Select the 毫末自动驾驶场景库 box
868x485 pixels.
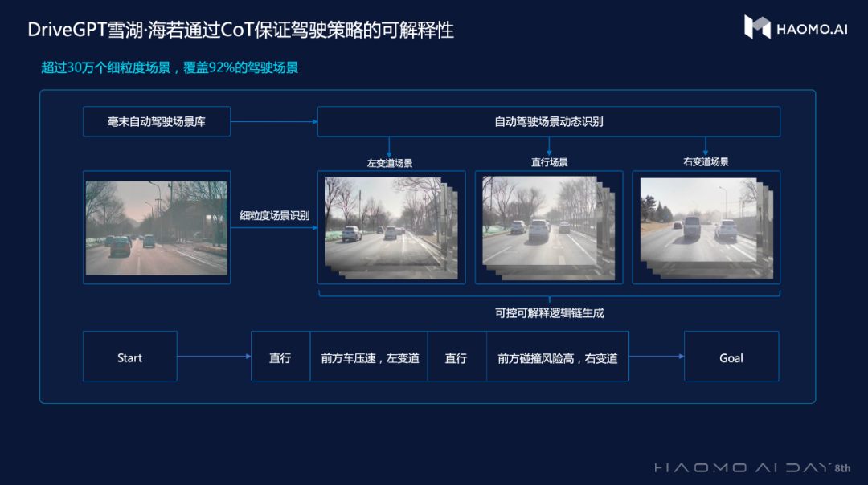157,122
